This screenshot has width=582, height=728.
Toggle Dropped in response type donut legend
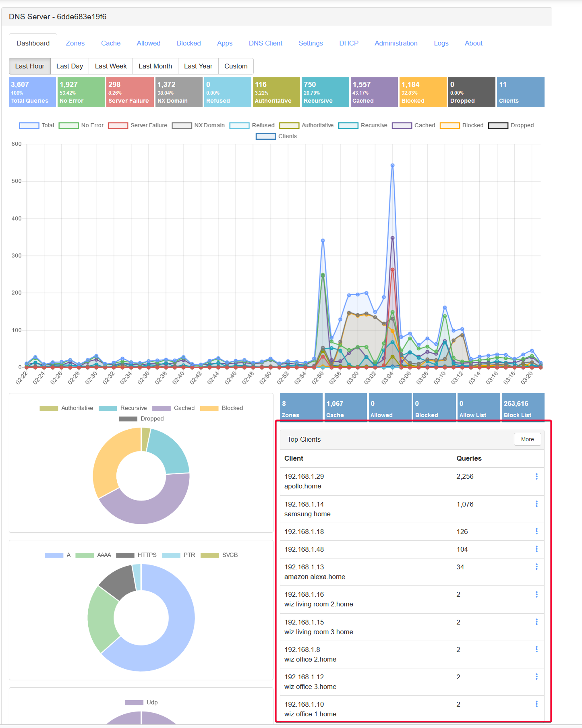coord(141,419)
